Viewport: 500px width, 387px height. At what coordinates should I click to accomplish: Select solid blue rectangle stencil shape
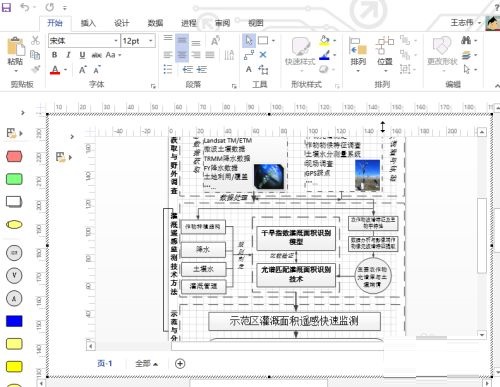pyautogui.click(x=14, y=321)
